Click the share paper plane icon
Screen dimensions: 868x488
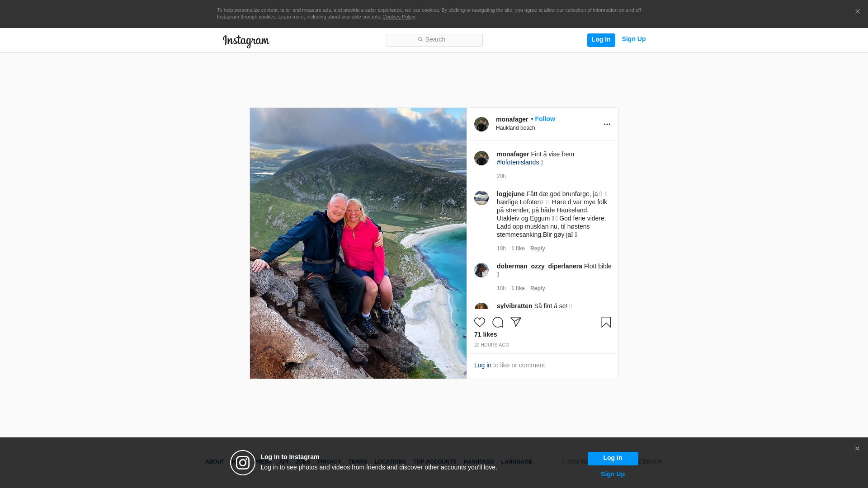pos(516,322)
